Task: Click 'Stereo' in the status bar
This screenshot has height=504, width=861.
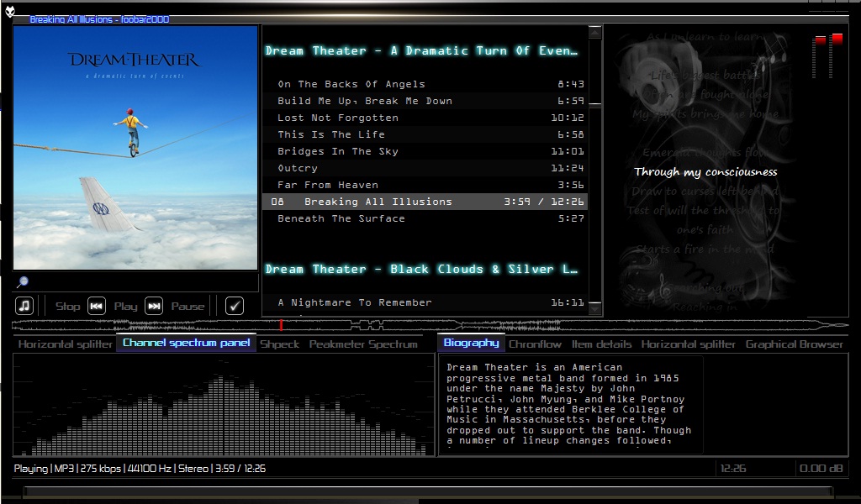Action: (x=193, y=469)
